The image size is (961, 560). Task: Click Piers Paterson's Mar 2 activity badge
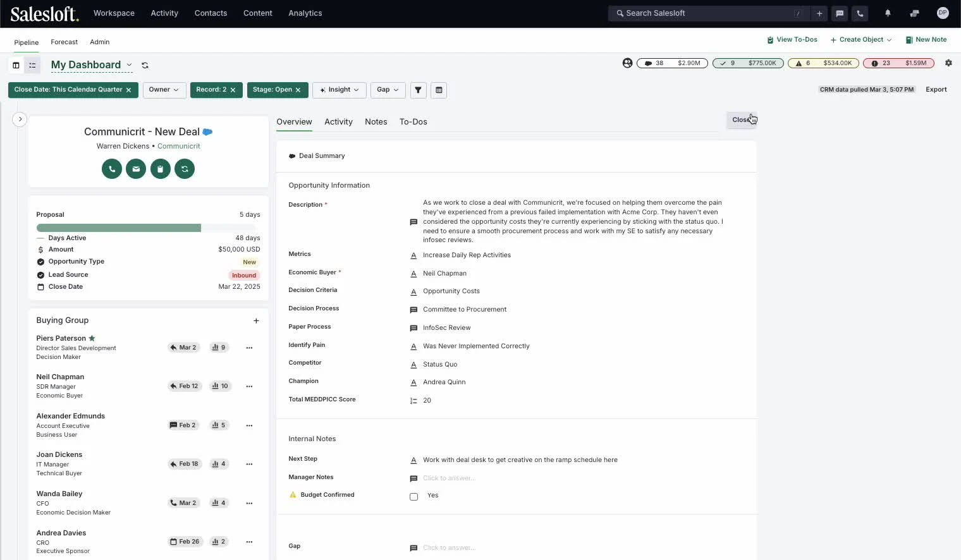183,348
